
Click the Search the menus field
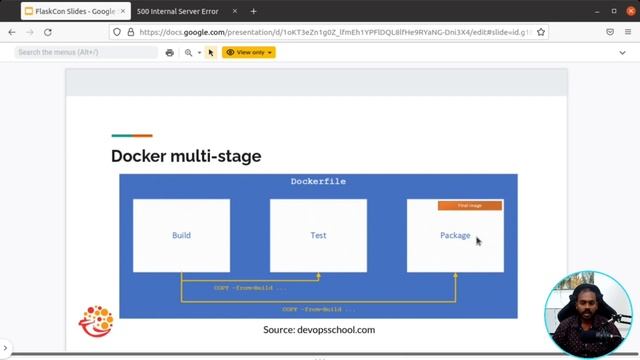point(86,52)
